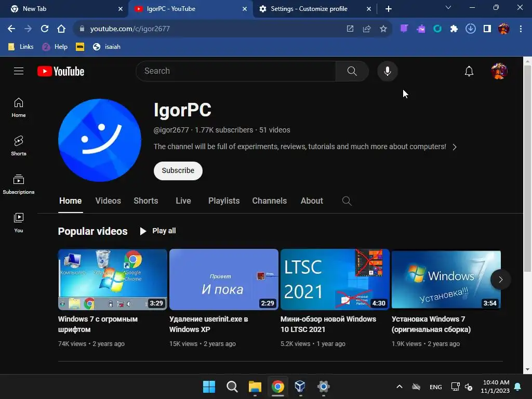The height and width of the screenshot is (399, 532).
Task: Open Chrome downloads icon
Action: click(470, 29)
